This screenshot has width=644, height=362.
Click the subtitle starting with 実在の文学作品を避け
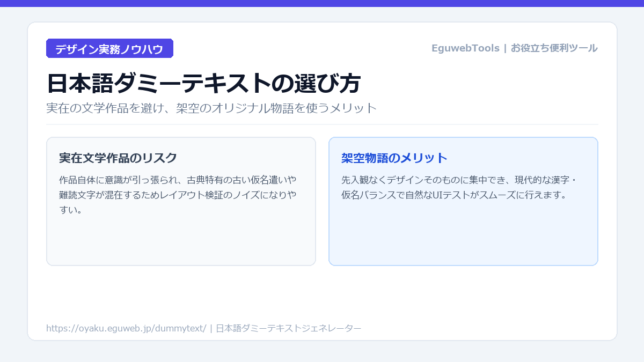point(211,108)
